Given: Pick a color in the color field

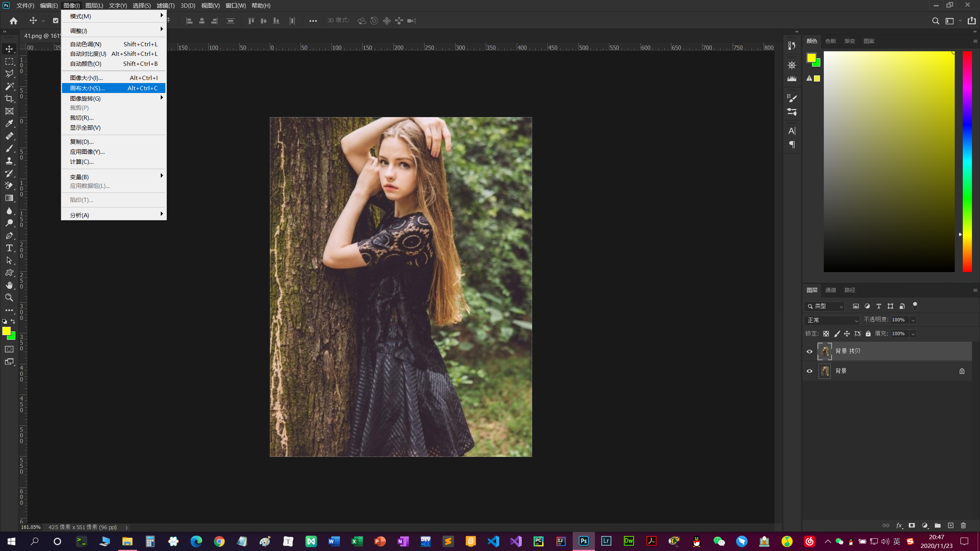Looking at the screenshot, I should [x=889, y=161].
